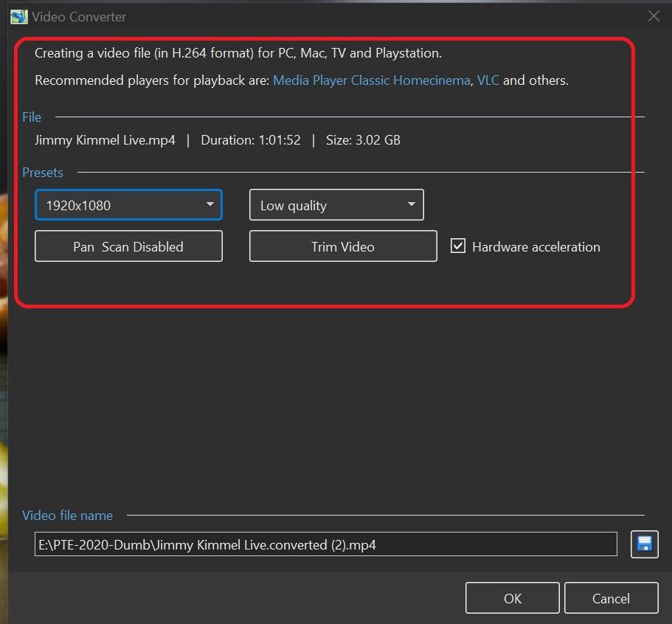Click into the output video file path field
Viewport: 672px width, 624px height.
tap(325, 545)
